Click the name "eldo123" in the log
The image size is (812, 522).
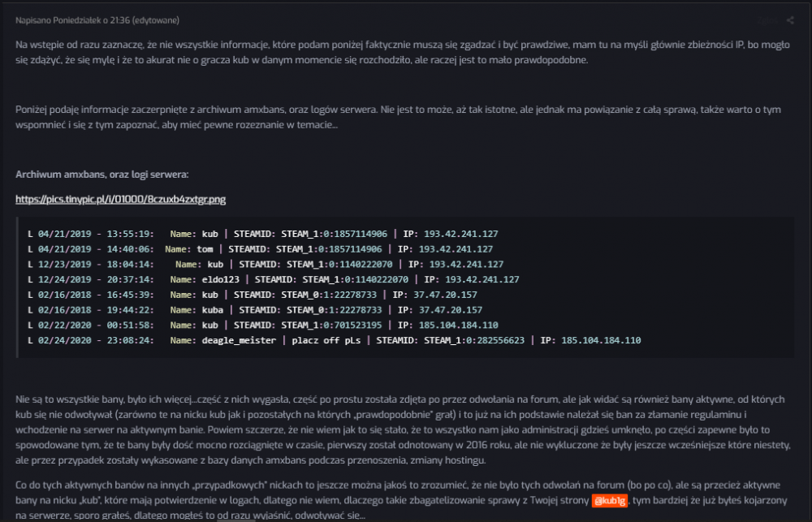pyautogui.click(x=221, y=279)
